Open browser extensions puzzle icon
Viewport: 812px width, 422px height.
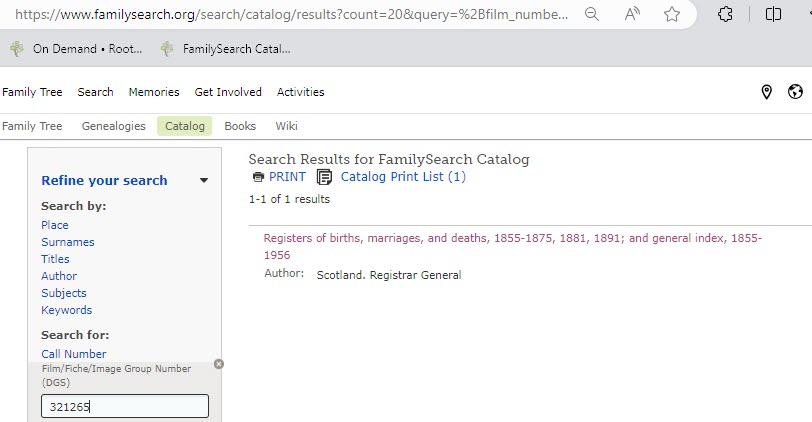[x=725, y=14]
